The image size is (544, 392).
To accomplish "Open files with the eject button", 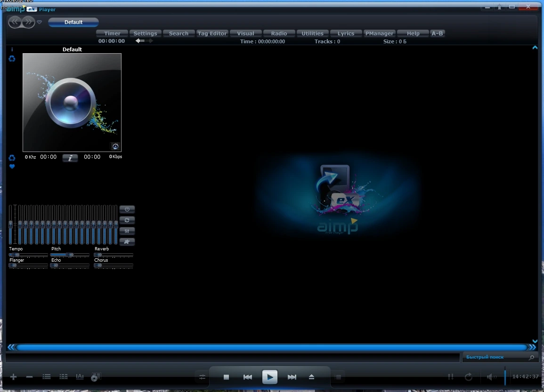I will [311, 377].
